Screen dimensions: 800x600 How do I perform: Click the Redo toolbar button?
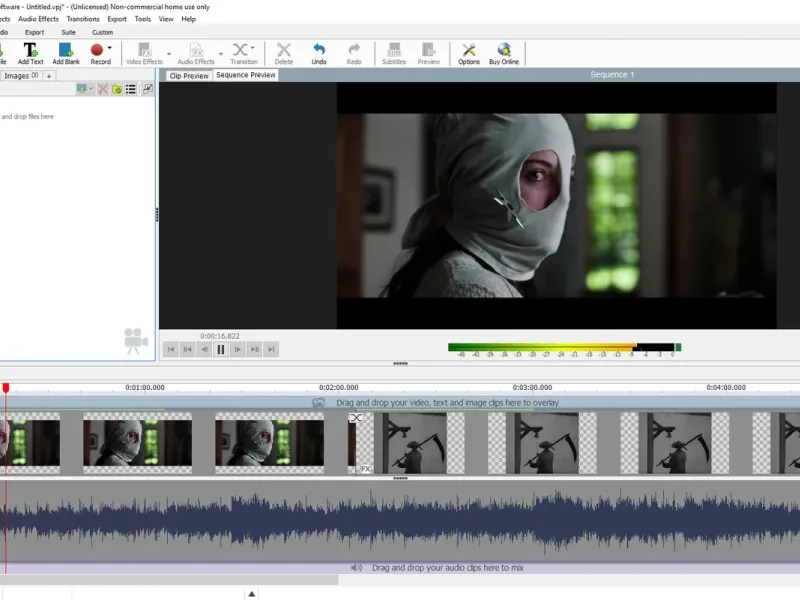pos(354,54)
